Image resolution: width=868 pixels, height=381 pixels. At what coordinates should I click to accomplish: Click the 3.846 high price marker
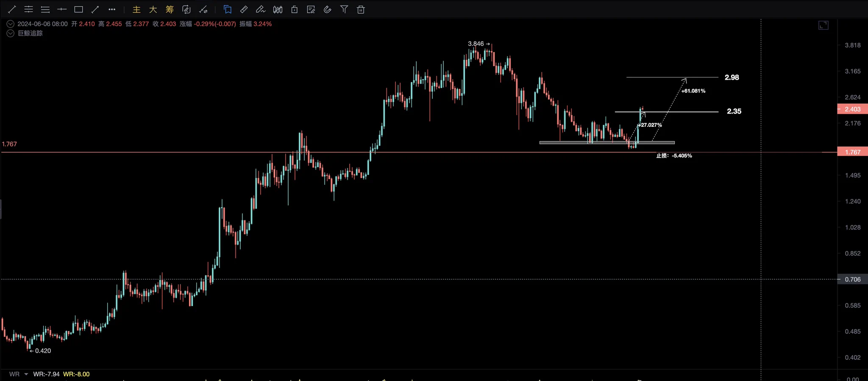[x=479, y=44]
